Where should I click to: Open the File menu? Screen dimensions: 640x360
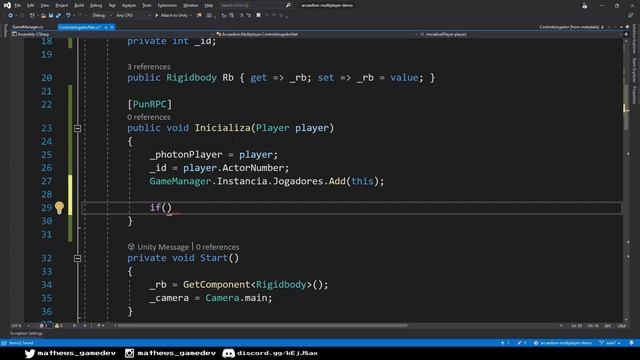[18, 5]
